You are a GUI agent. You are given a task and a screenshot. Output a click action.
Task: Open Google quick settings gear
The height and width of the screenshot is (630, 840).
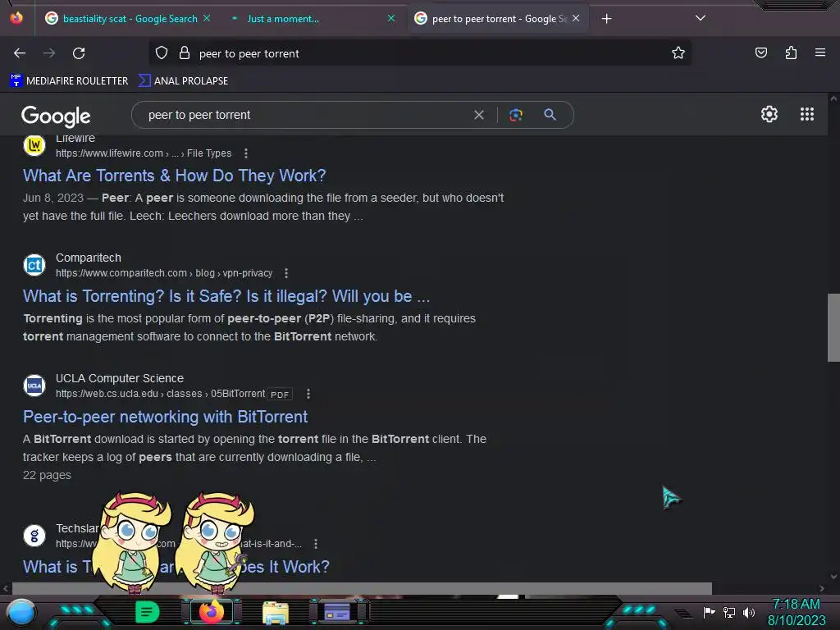pos(769,114)
